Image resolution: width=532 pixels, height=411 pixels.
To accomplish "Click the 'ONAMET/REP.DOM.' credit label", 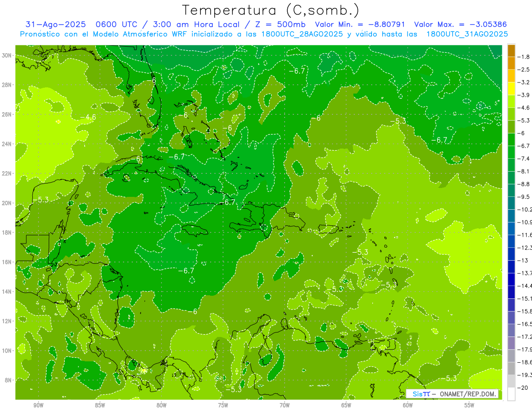I will click(x=467, y=394).
